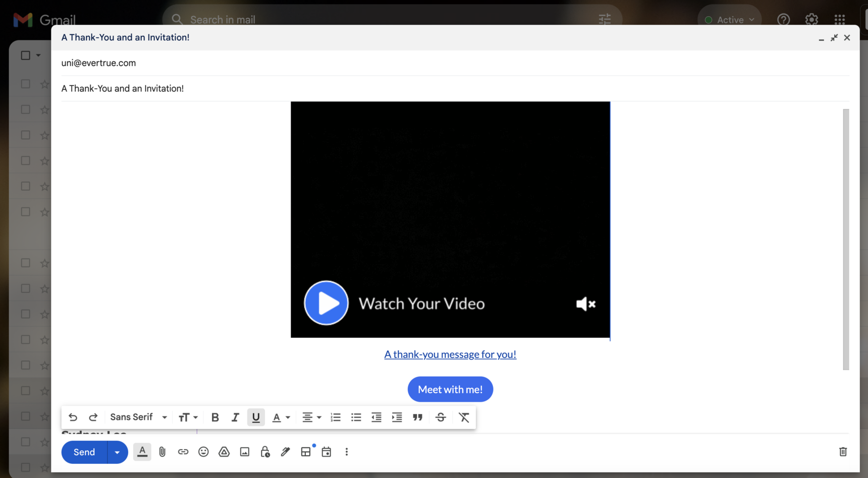Open the Sans Serif font dropdown

(138, 417)
